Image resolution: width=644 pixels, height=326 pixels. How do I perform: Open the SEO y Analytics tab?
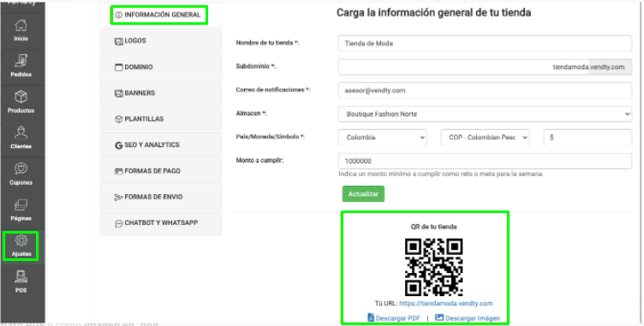pyautogui.click(x=161, y=145)
